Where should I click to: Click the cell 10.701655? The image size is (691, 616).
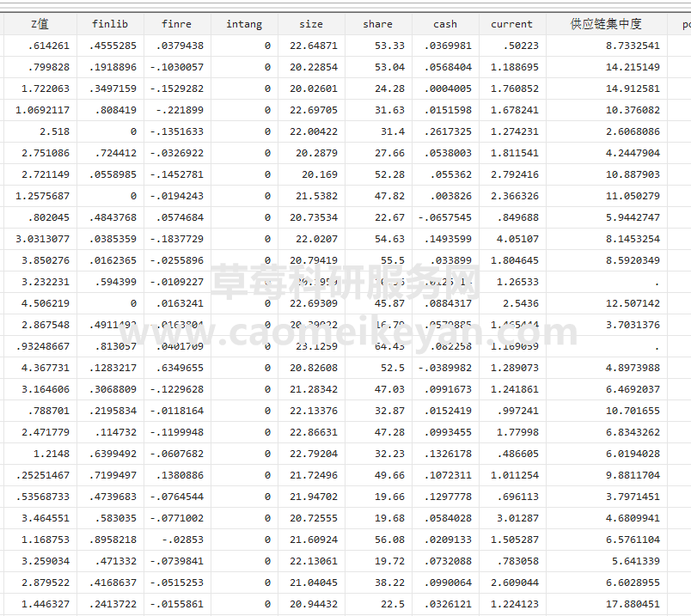click(607, 412)
